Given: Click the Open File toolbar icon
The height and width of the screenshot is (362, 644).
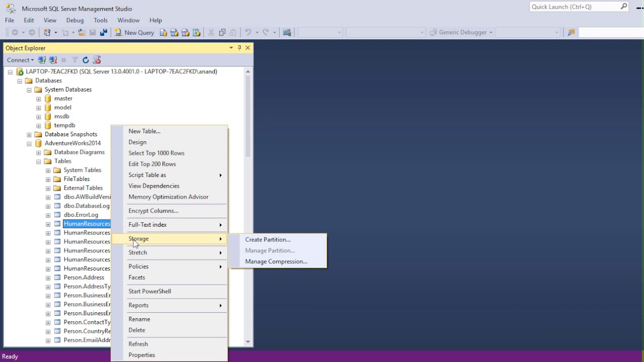Looking at the screenshot, I should 82,32.
